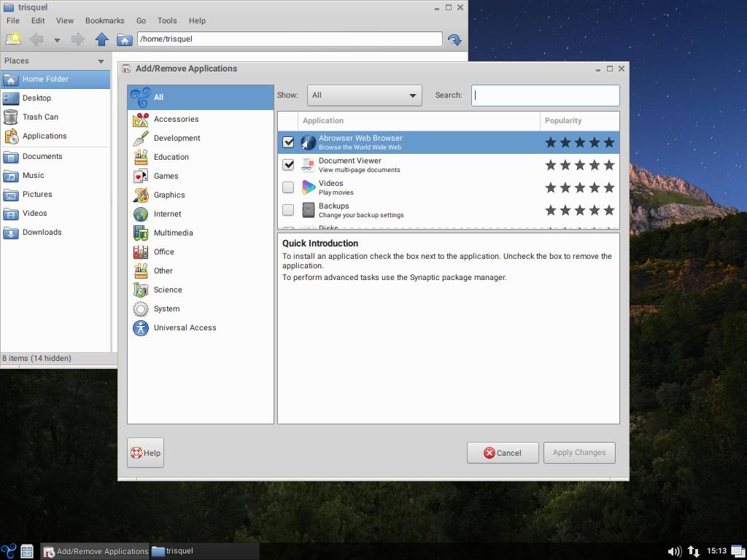Click the Videos app icon in list
Screen dimensions: 747x560
(309, 187)
